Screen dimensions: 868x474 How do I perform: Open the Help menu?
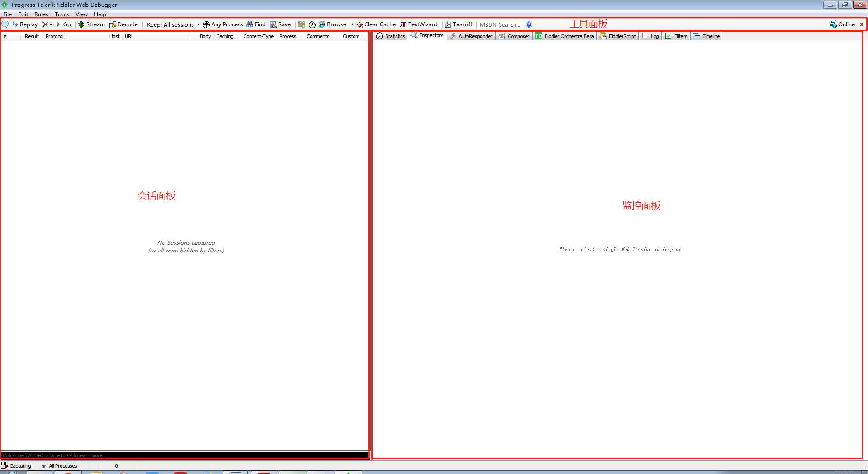click(100, 14)
